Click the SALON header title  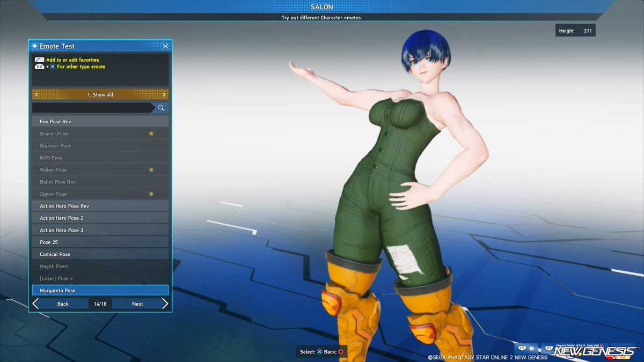pos(321,7)
